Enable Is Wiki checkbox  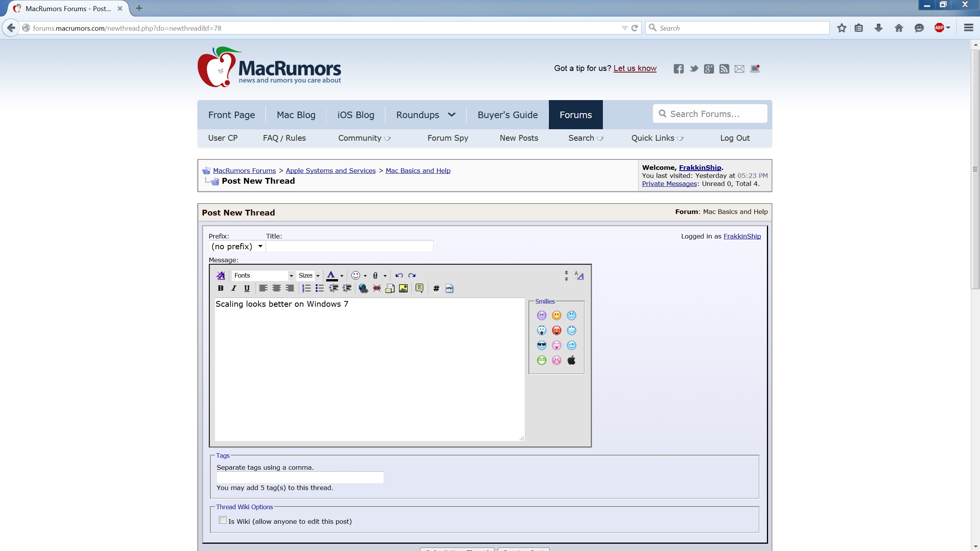223,520
